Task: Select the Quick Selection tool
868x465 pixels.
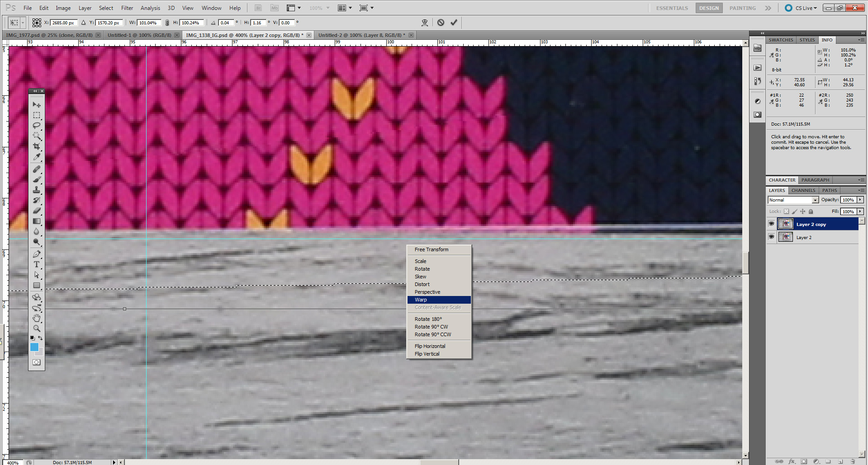Action: pyautogui.click(x=37, y=136)
